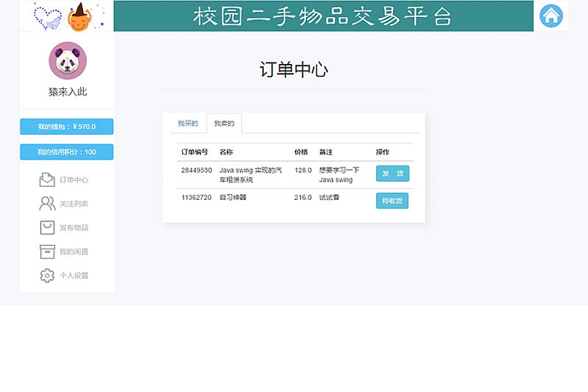Click 发货 button for order 28449530
588x392 pixels.
[x=393, y=173]
